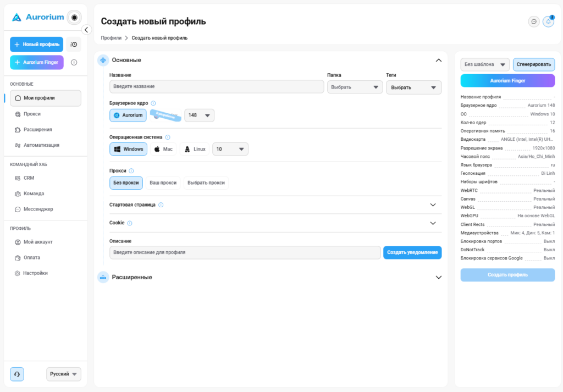Collapse sidebar with the left chevron
This screenshot has width=563, height=392.
tap(86, 30)
